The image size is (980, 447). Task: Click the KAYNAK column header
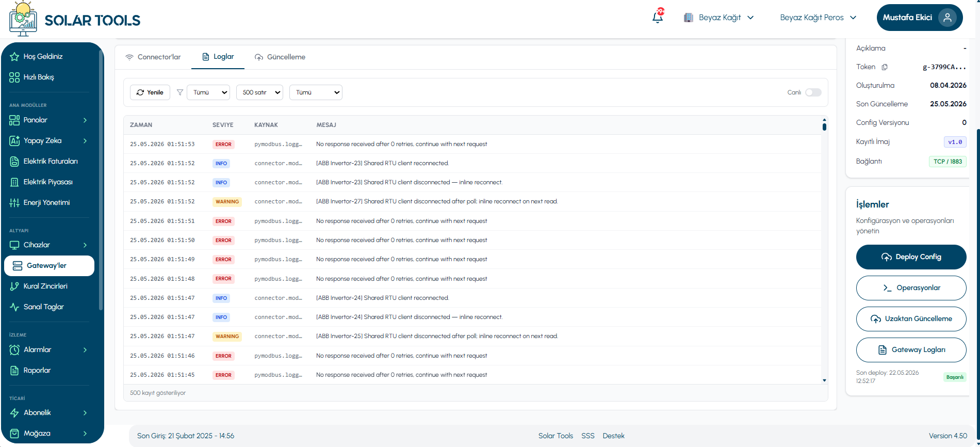pos(266,125)
